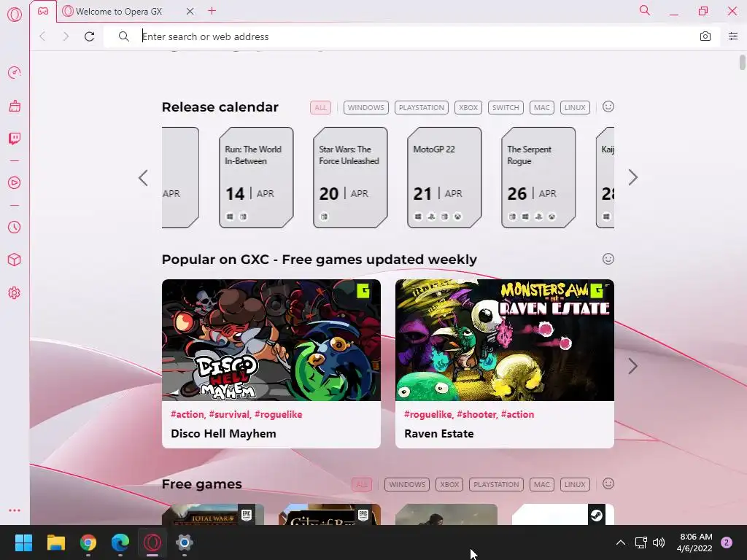Click the Raven Estate title link
Screen dimensions: 747x560
coord(438,434)
